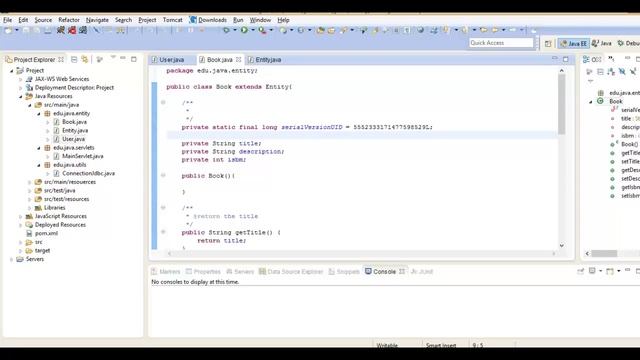Click the Open Web Browser globe icon
Image resolution: width=640 pixels, height=360 pixels.
(420, 30)
